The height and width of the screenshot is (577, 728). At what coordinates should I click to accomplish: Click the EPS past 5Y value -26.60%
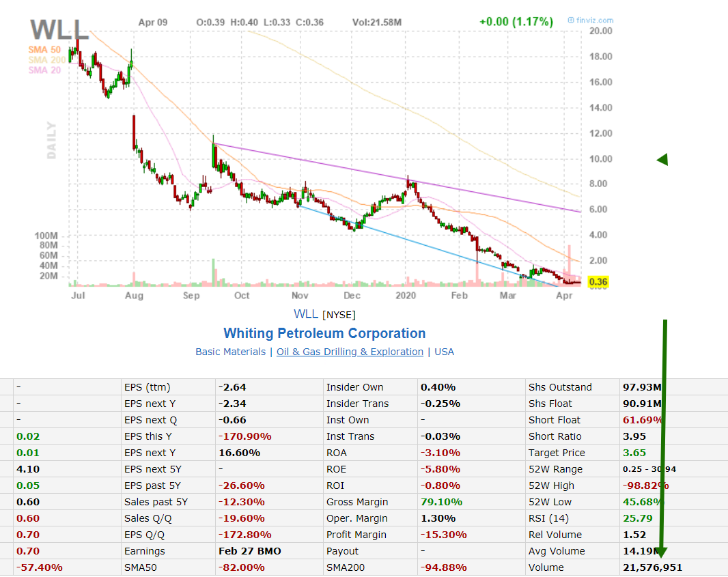pos(242,485)
